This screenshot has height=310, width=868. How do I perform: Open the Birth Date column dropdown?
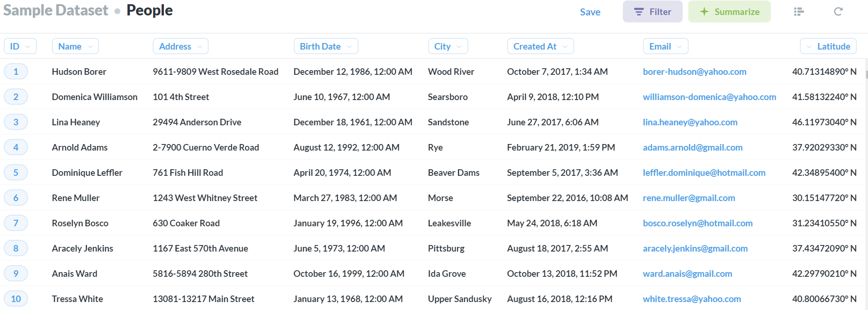point(325,46)
